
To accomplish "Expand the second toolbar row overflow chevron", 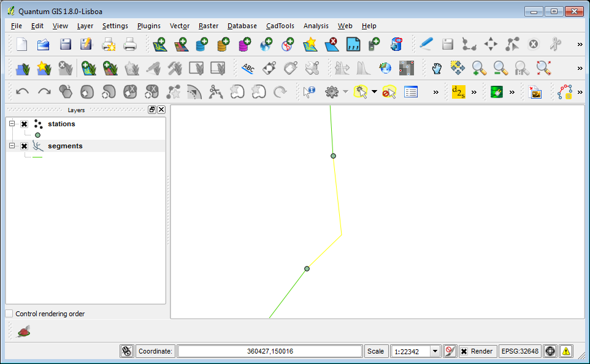I will (x=580, y=69).
